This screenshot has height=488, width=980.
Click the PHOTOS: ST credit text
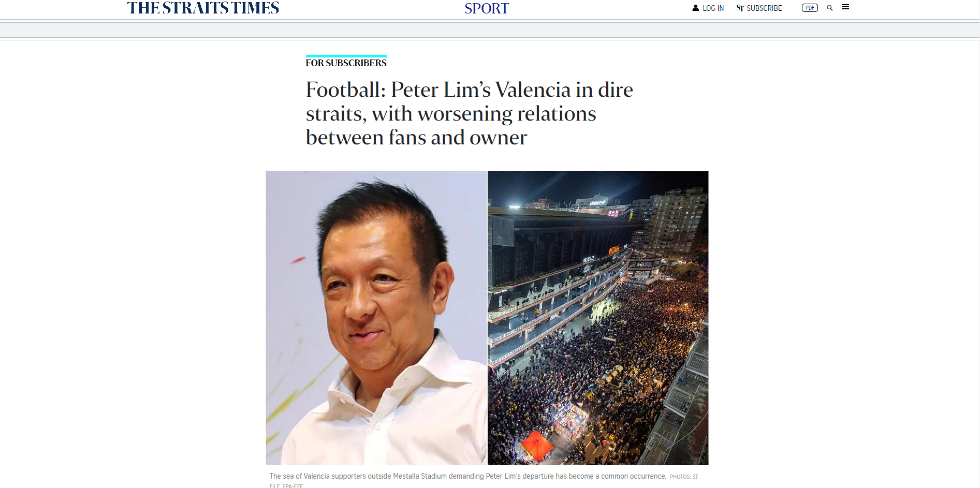(683, 477)
